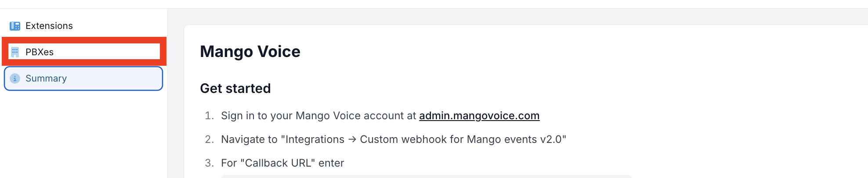The image size is (868, 178).
Task: Click the quoted "Callback URL" phrase
Action: coord(278,163)
